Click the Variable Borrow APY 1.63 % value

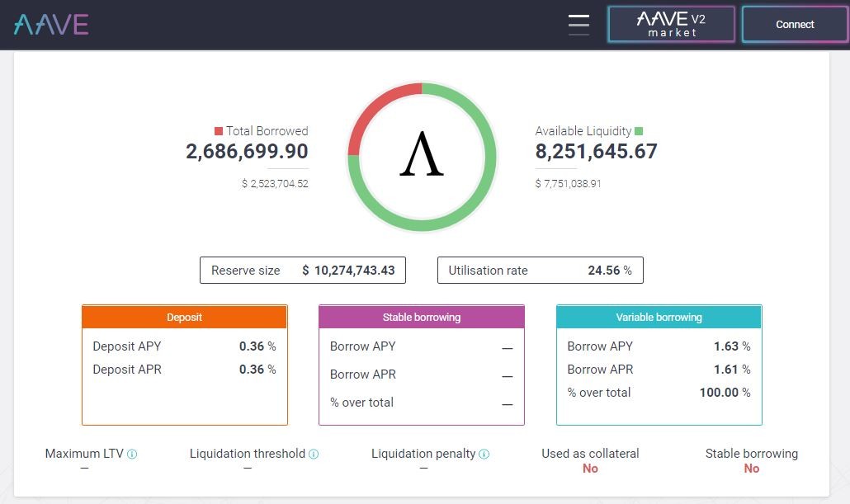click(732, 346)
